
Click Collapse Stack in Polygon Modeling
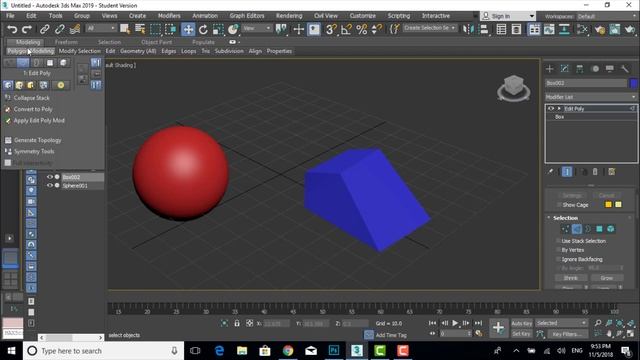pyautogui.click(x=31, y=98)
